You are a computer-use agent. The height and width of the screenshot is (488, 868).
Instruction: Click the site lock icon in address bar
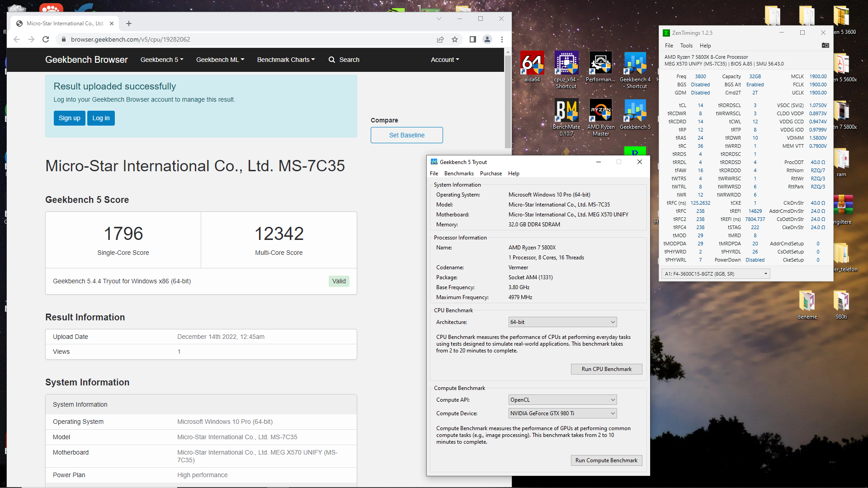click(64, 39)
